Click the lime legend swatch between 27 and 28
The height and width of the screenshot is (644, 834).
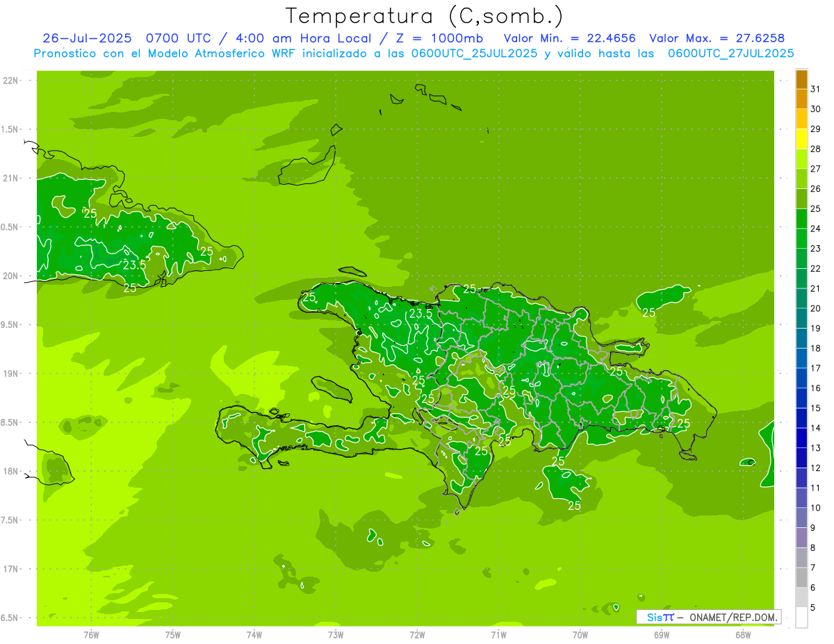tap(801, 159)
